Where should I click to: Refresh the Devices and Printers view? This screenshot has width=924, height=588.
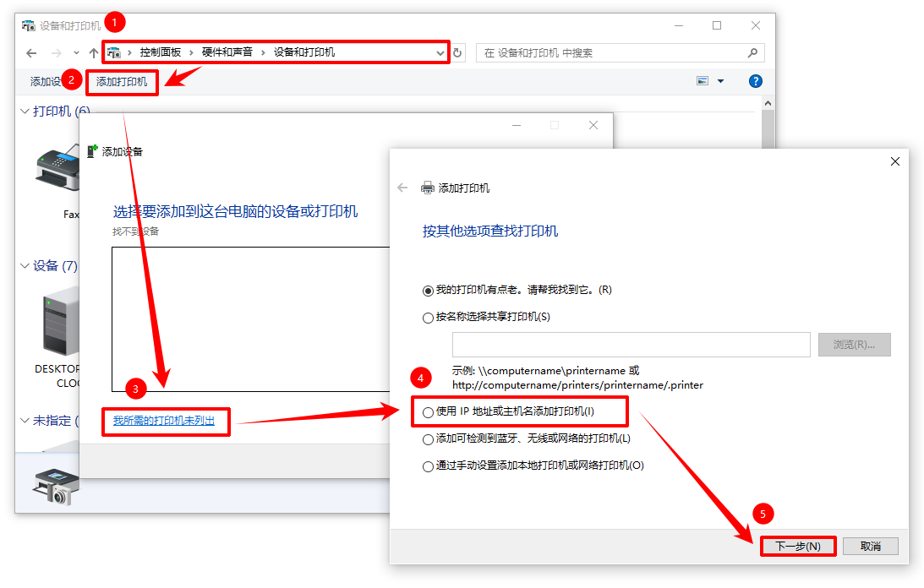[457, 53]
